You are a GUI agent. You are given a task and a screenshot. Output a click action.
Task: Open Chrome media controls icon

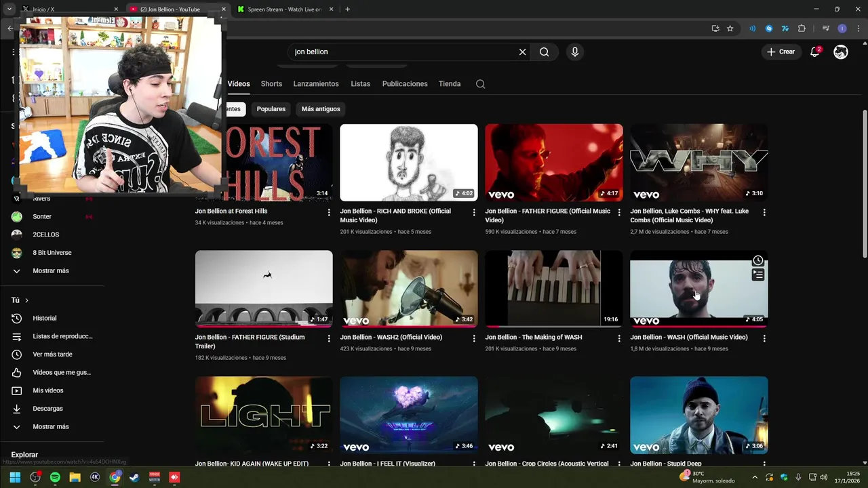point(825,28)
